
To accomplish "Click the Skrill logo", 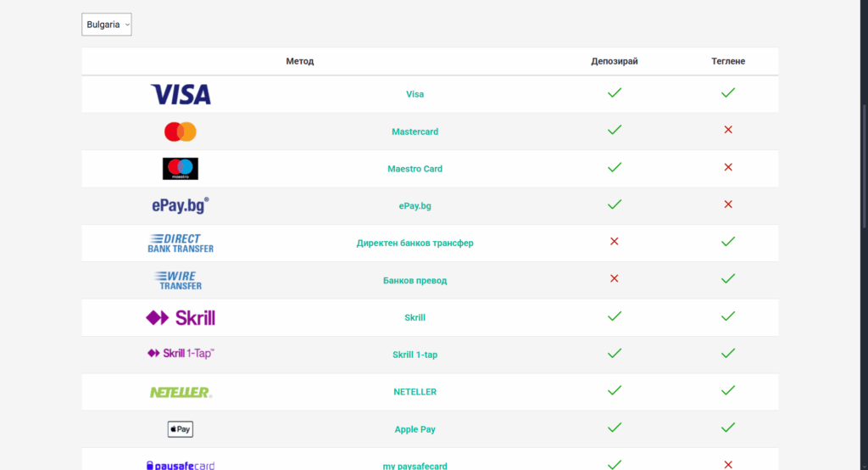I will tap(181, 317).
